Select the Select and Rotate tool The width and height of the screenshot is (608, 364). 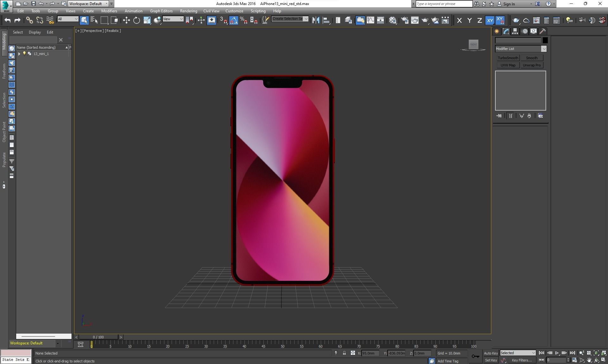point(136,20)
